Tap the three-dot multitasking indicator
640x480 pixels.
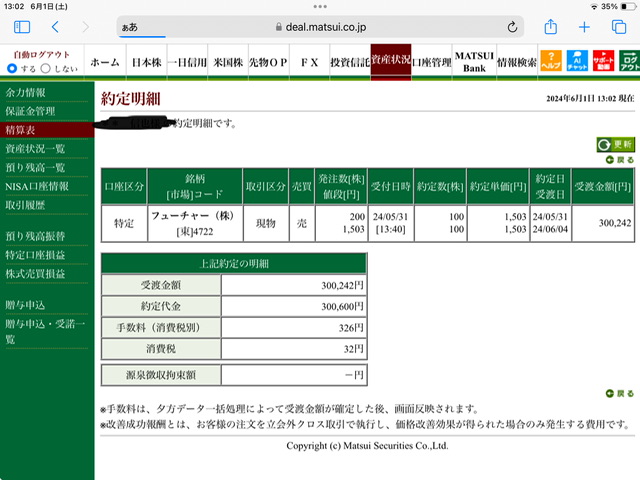click(320, 7)
